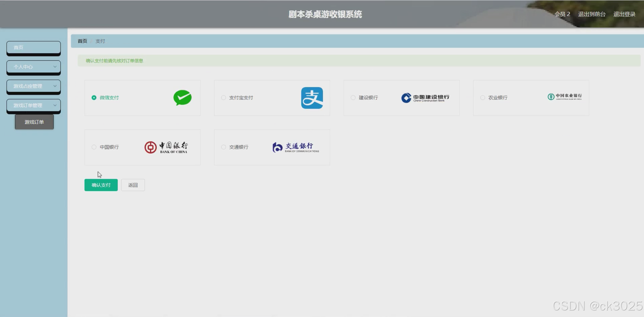Click the 微信支付 label text
644x317 pixels.
click(109, 98)
